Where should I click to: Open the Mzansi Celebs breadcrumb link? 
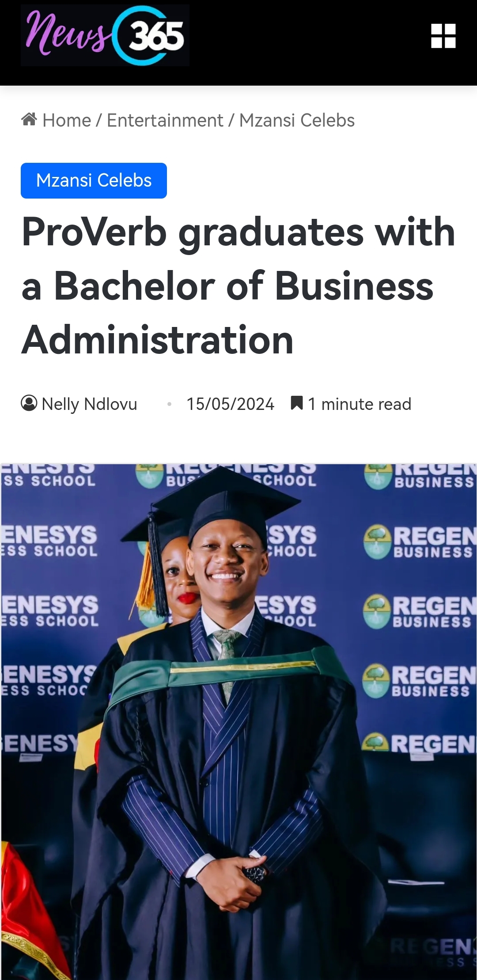[x=297, y=120]
